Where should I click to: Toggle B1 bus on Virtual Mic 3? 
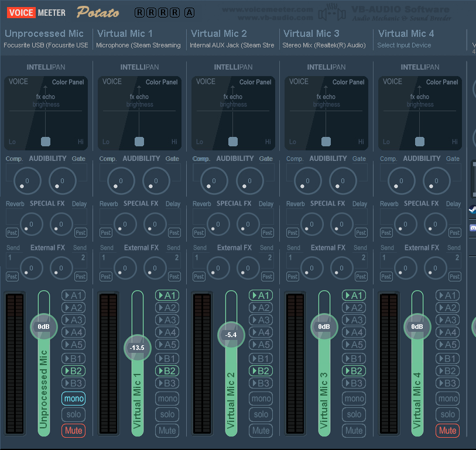pyautogui.click(x=354, y=359)
